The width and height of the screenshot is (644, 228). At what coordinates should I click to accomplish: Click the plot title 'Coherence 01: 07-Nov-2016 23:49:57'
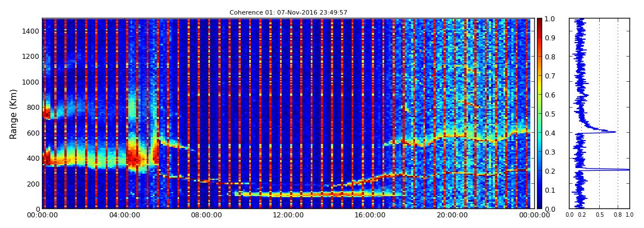(x=288, y=12)
